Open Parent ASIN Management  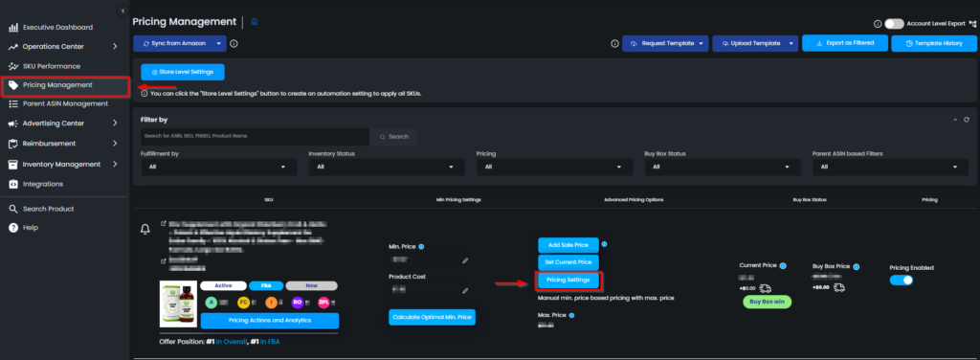coord(65,103)
